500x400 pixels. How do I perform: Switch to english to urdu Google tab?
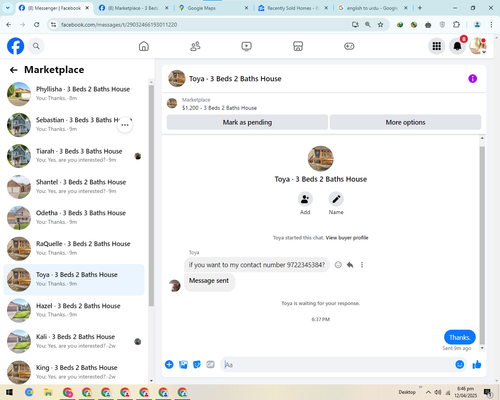373,8
